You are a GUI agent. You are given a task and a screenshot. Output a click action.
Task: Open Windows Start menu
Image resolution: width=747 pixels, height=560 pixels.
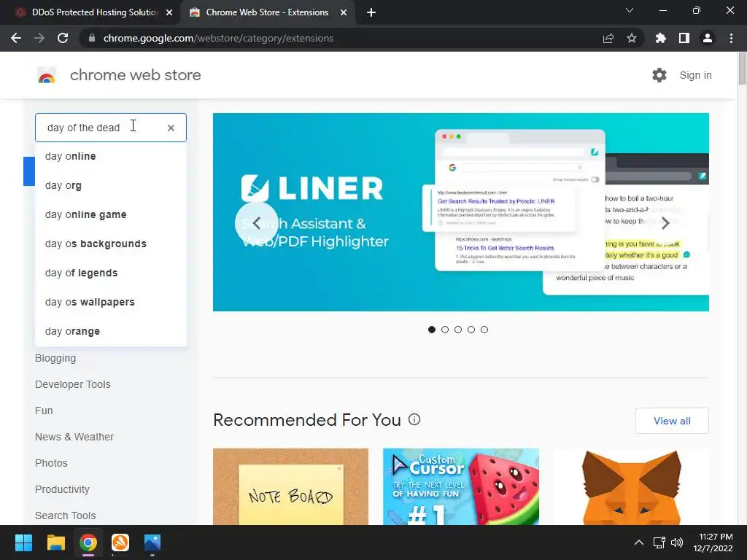coord(23,542)
